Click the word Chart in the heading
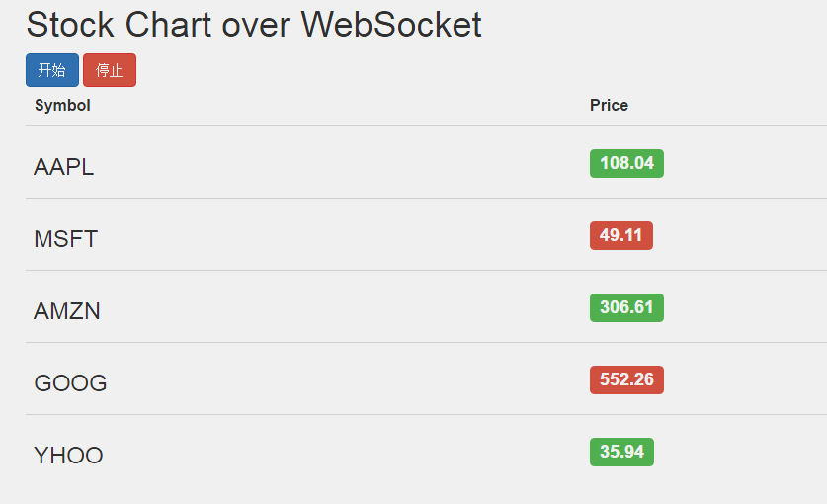827x504 pixels. (168, 25)
